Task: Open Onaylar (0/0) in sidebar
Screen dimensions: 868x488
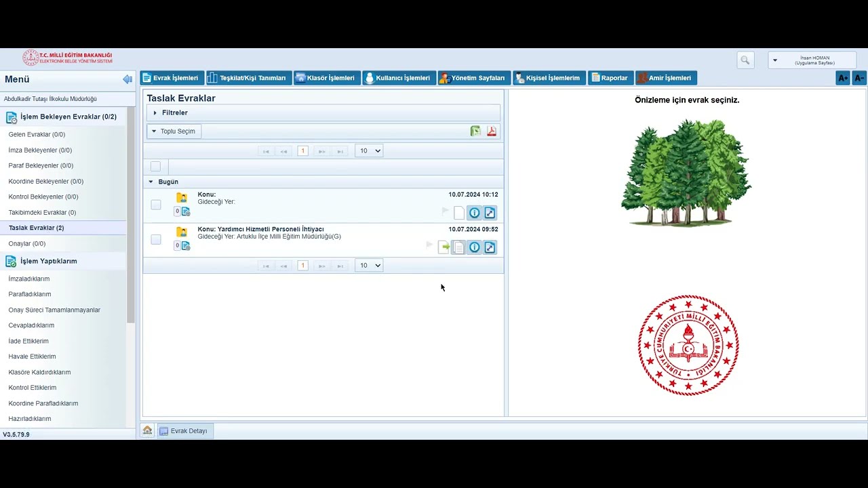Action: click(26, 243)
